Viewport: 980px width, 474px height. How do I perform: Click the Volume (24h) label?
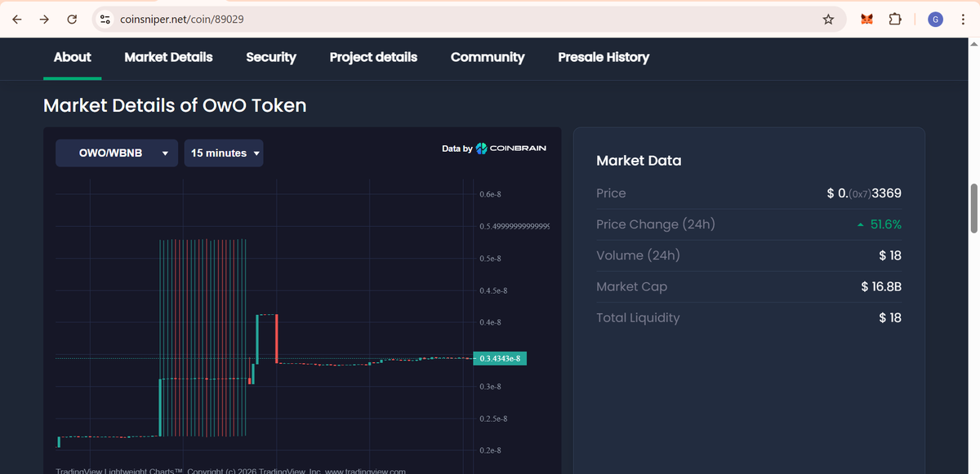tap(638, 255)
